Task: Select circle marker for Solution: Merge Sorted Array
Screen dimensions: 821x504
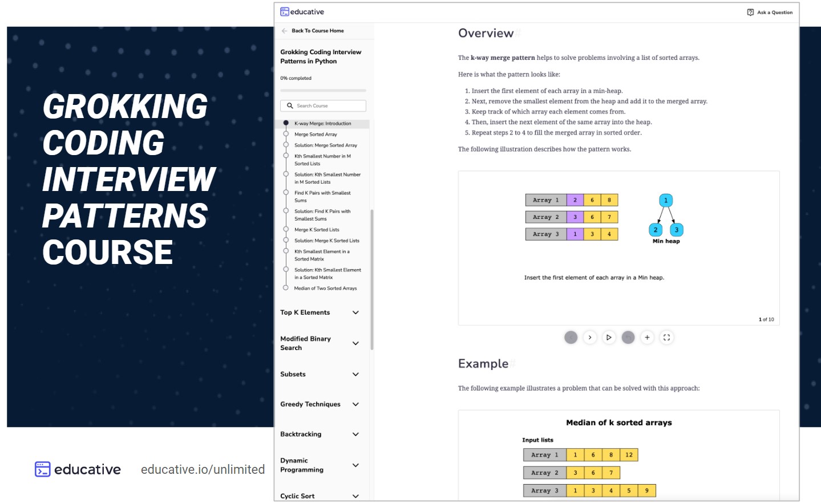Action: [x=286, y=145]
